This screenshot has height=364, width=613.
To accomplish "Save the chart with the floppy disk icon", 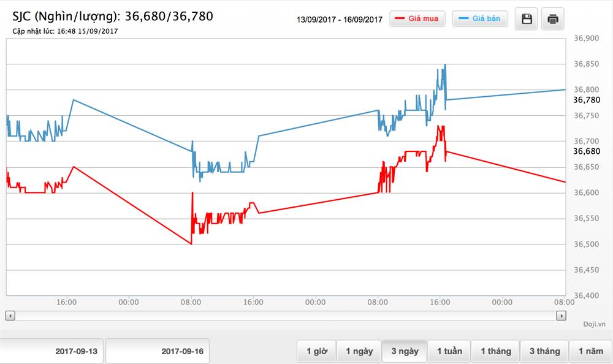I will (526, 19).
